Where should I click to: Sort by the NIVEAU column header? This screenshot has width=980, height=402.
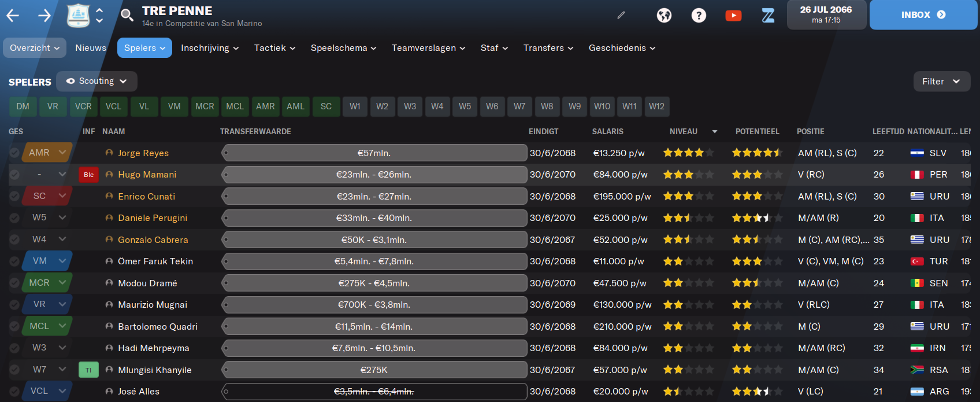point(684,132)
